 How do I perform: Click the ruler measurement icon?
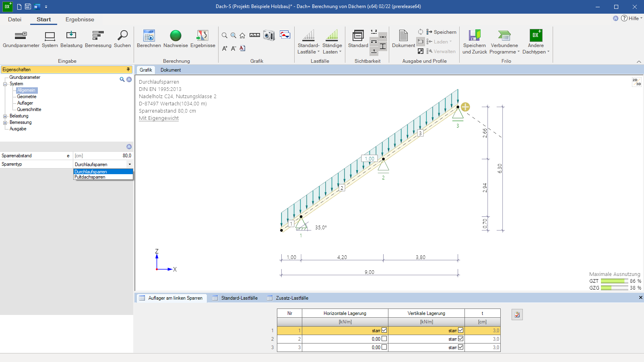point(255,35)
